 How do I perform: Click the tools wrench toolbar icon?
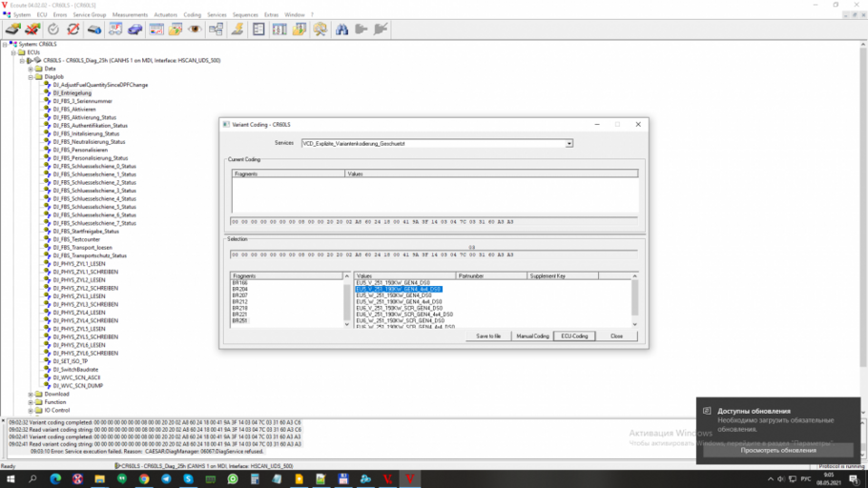click(320, 30)
